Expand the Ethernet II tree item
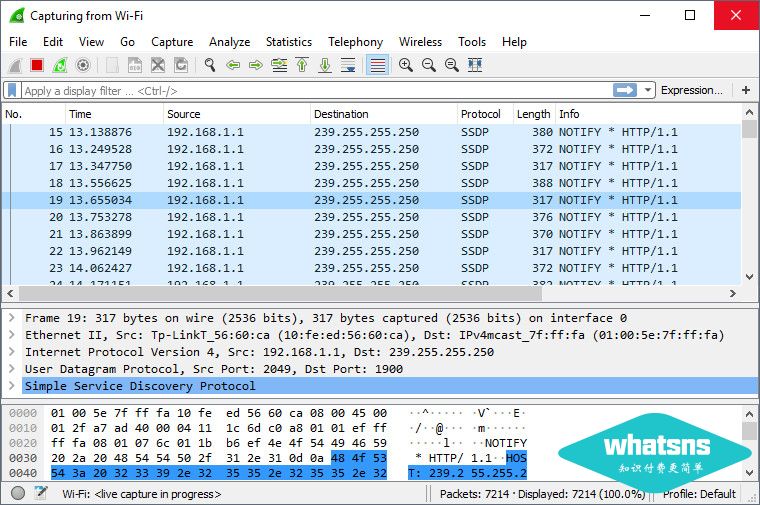Image resolution: width=760 pixels, height=505 pixels. tap(11, 335)
